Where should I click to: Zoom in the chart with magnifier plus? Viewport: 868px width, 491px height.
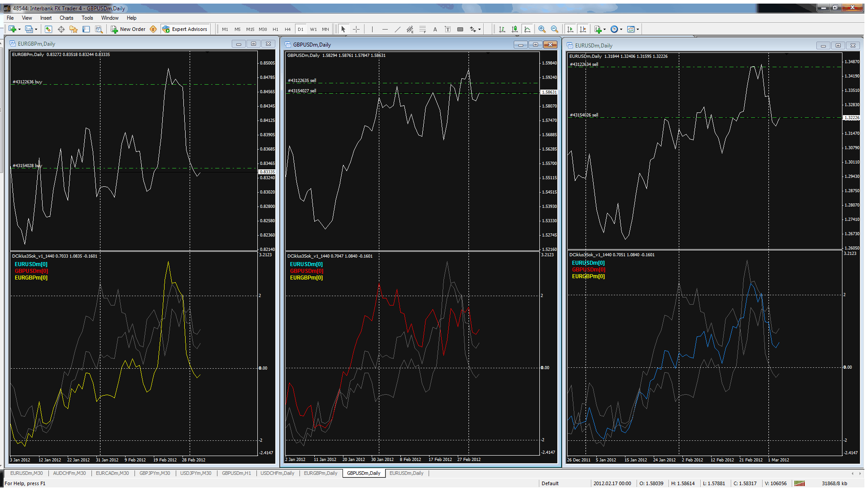(x=542, y=29)
